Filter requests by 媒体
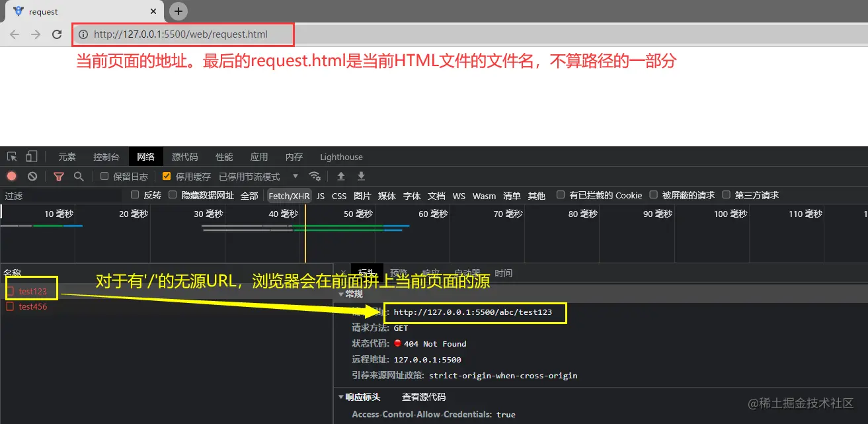The height and width of the screenshot is (424, 868). 387,196
